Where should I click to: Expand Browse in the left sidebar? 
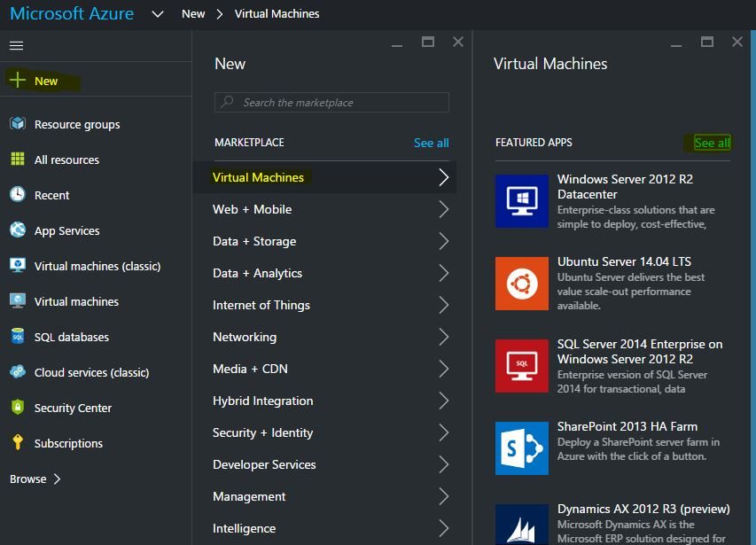[x=35, y=479]
